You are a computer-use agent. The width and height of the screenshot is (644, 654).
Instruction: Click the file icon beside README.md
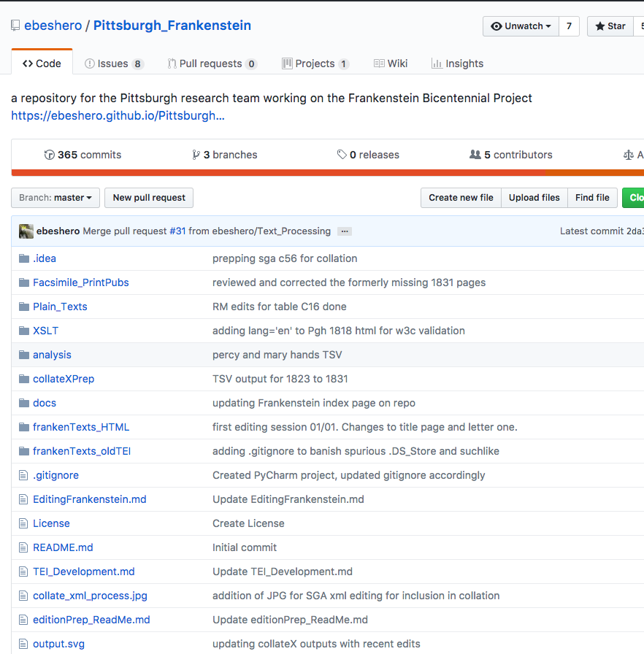pyautogui.click(x=23, y=547)
